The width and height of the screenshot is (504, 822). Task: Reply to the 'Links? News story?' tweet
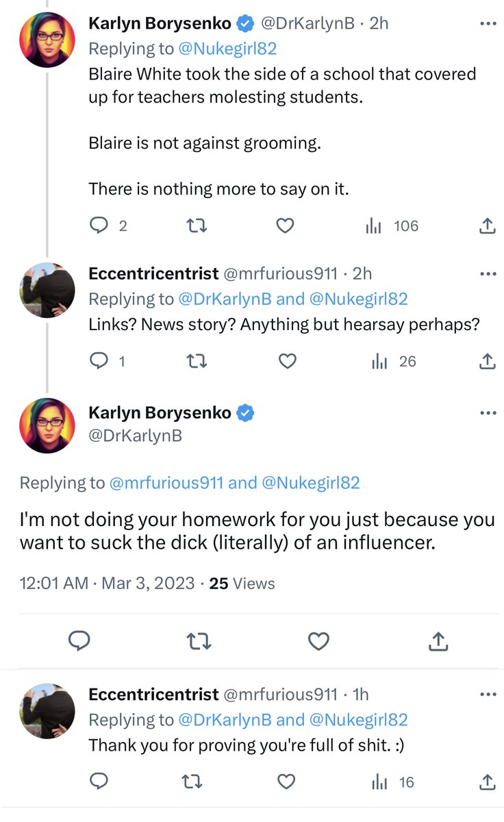(x=100, y=361)
